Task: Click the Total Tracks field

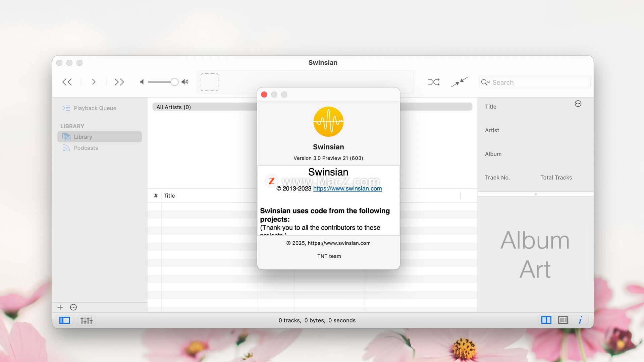Action: click(x=556, y=178)
